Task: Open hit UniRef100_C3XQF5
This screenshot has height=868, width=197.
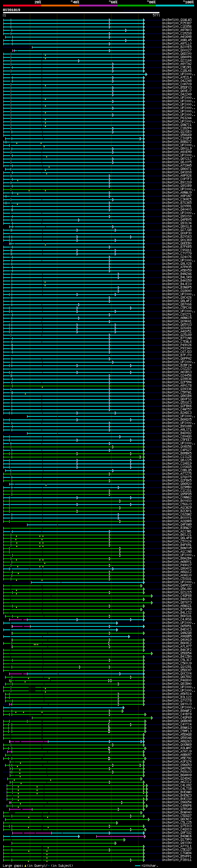Action: point(177,138)
